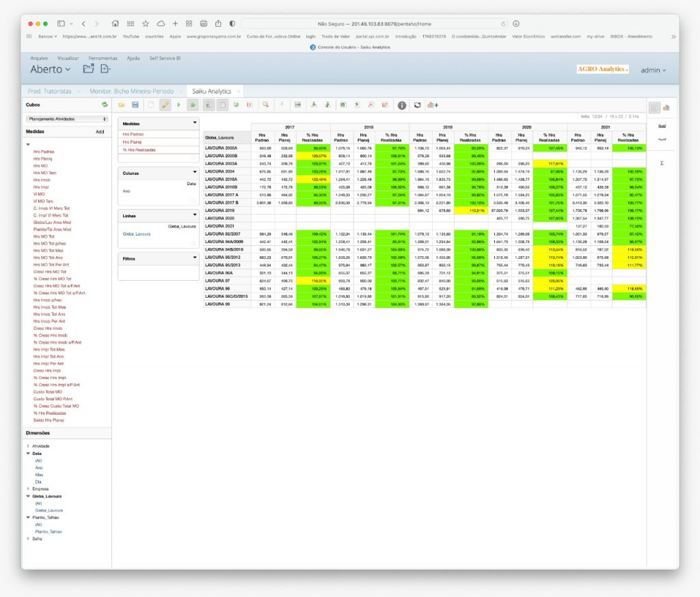Click Gleba_Lavoura in the Linhas panel
The height and width of the screenshot is (597, 700).
coord(137,234)
